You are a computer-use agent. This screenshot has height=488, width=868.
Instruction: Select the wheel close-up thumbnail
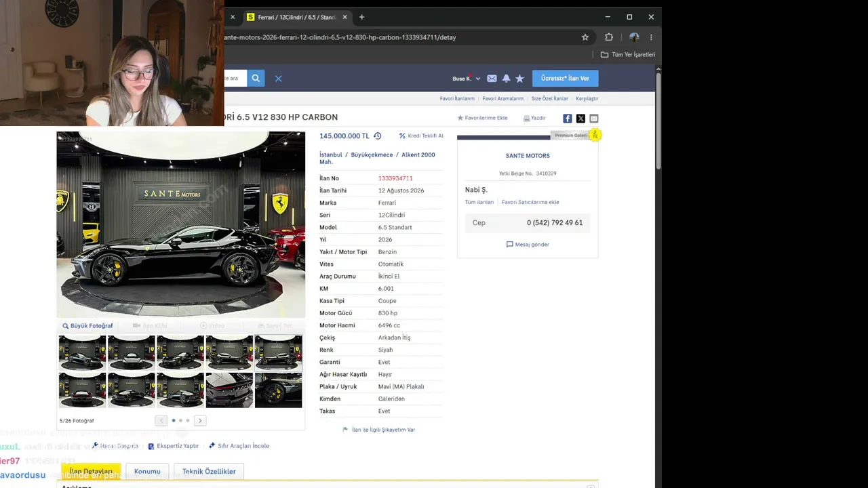(278, 390)
